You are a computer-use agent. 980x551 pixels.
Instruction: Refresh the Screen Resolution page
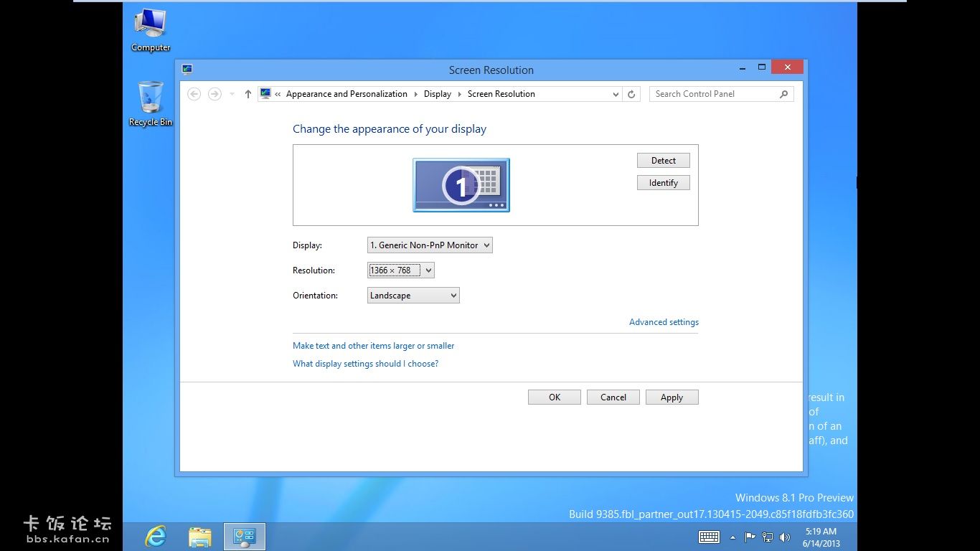(x=631, y=94)
